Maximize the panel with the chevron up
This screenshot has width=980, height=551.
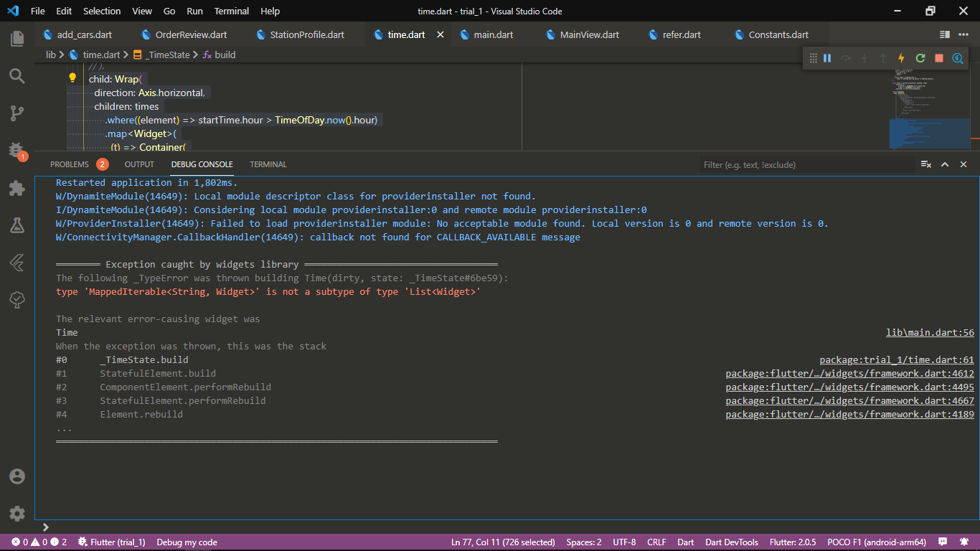click(x=945, y=164)
